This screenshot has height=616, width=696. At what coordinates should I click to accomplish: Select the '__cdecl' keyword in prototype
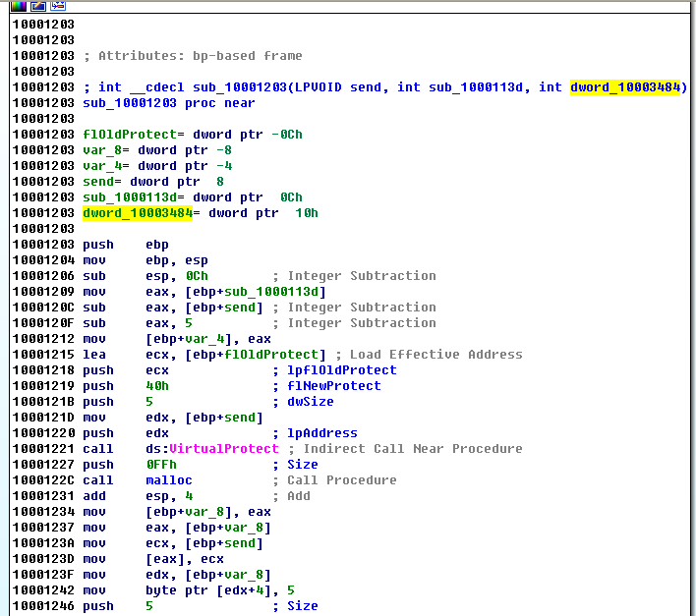click(x=156, y=87)
